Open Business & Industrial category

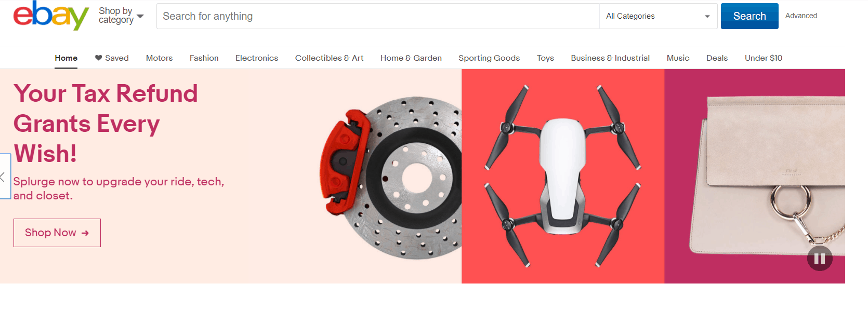click(x=610, y=58)
